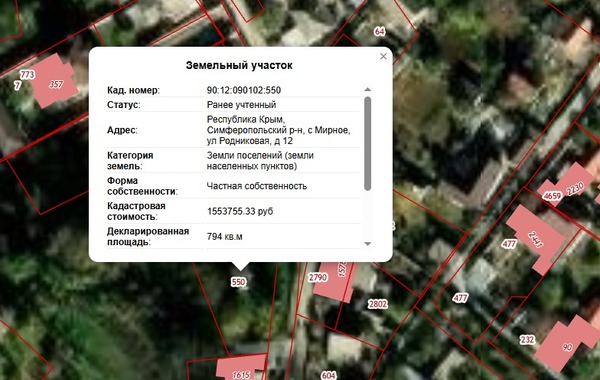This screenshot has width=600, height=380.
Task: Select building label 2441 on the map
Action: click(x=535, y=240)
